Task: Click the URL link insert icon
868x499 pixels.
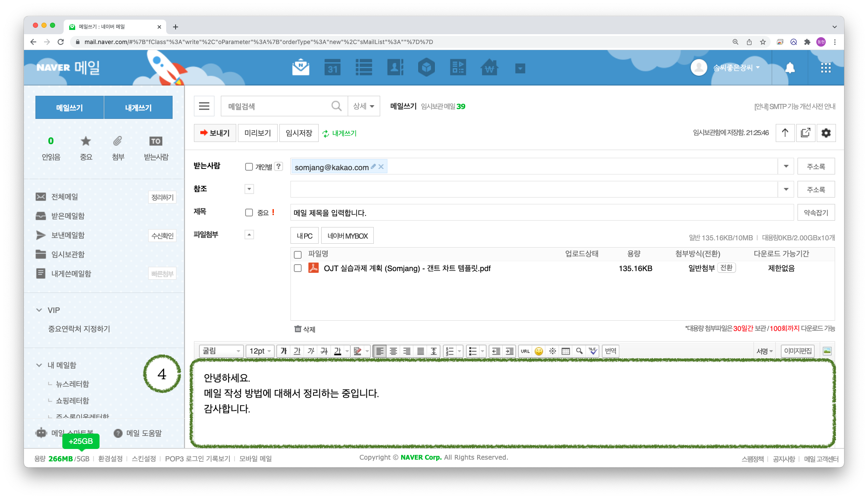Action: [525, 351]
